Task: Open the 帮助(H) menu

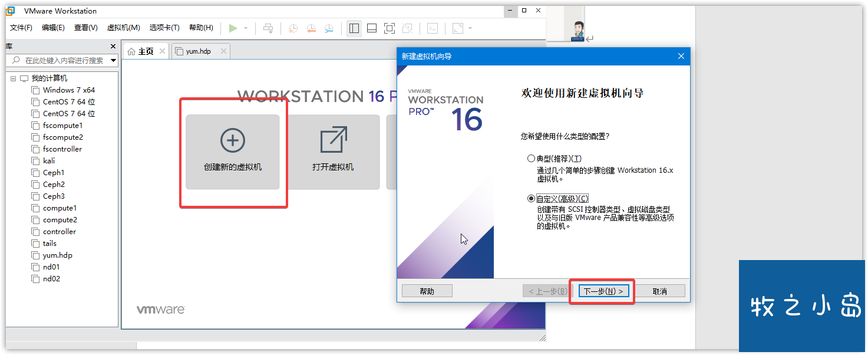Action: (x=201, y=28)
